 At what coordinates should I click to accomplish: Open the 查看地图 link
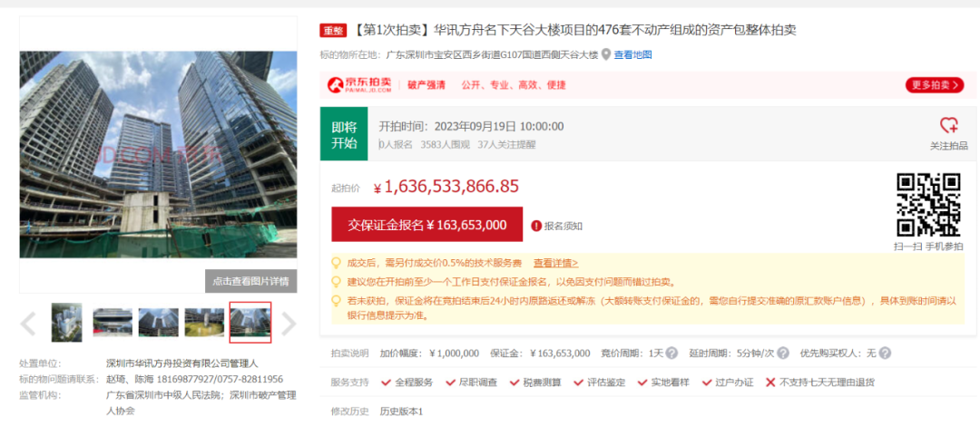coord(632,55)
